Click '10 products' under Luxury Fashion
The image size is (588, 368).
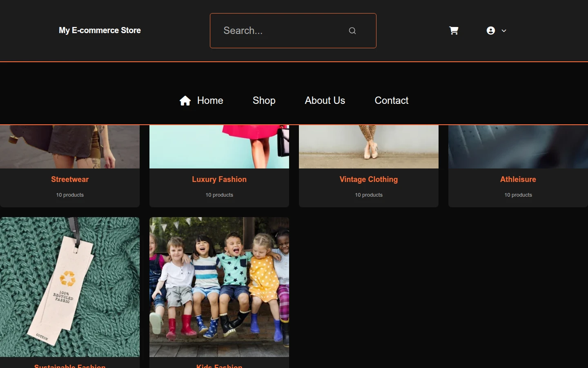click(219, 195)
